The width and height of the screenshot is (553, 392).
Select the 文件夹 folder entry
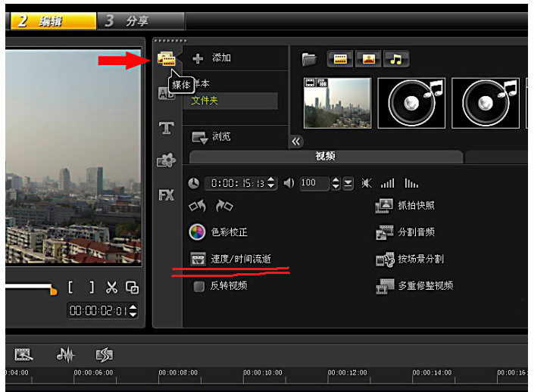click(x=230, y=101)
